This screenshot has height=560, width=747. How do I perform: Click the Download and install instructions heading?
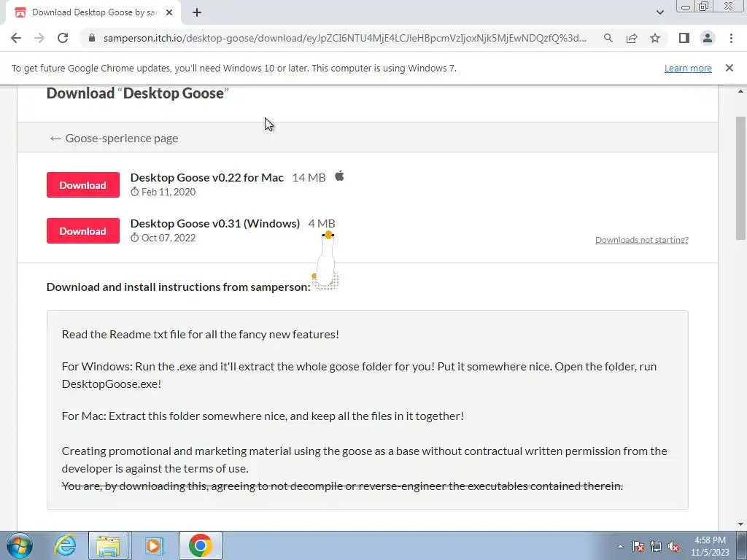179,287
